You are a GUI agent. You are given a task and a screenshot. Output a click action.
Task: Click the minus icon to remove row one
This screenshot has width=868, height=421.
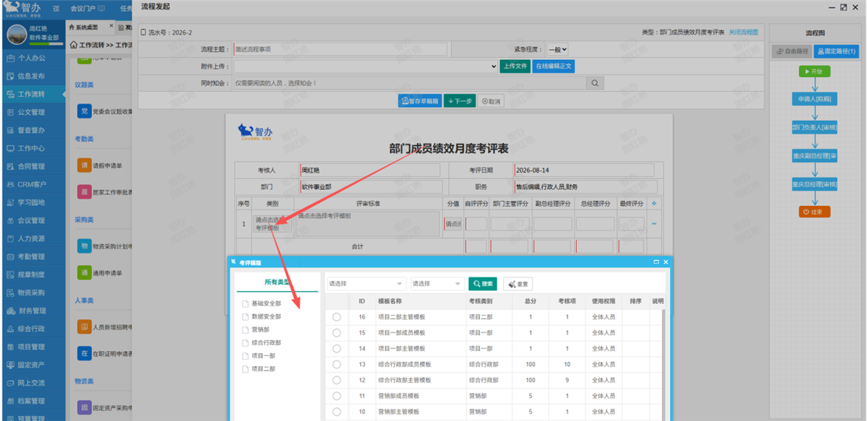coord(655,224)
